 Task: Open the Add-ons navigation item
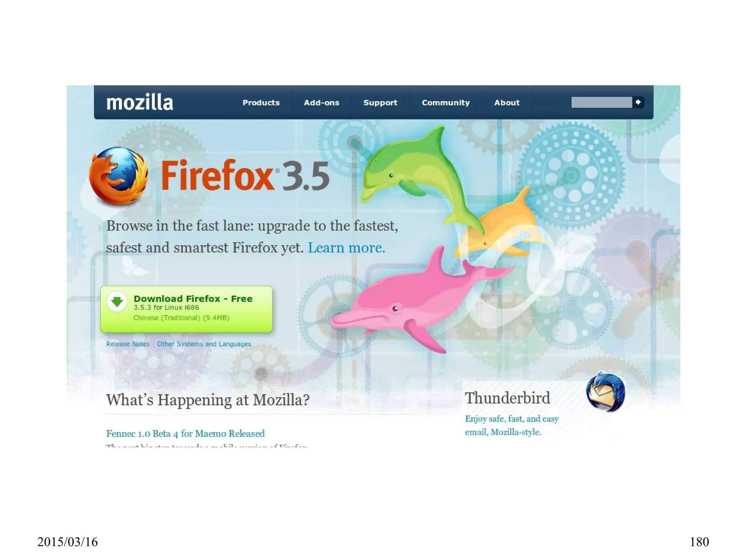321,103
